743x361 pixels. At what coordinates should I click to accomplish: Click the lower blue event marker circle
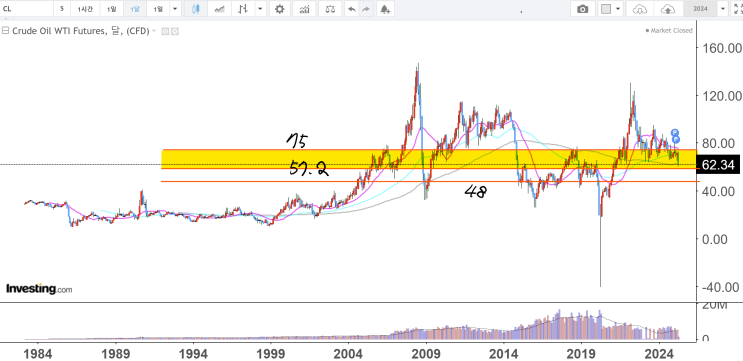675,139
